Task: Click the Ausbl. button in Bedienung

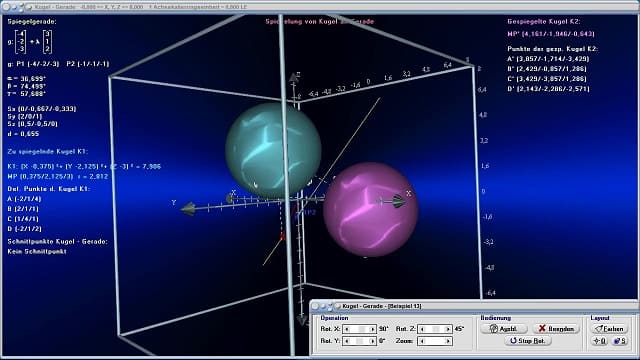Action: click(504, 329)
